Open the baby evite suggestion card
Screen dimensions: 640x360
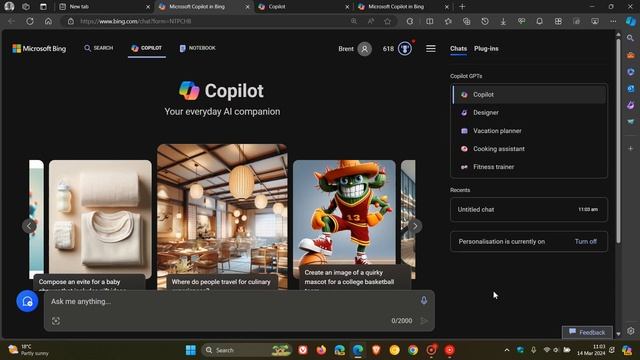click(x=100, y=224)
